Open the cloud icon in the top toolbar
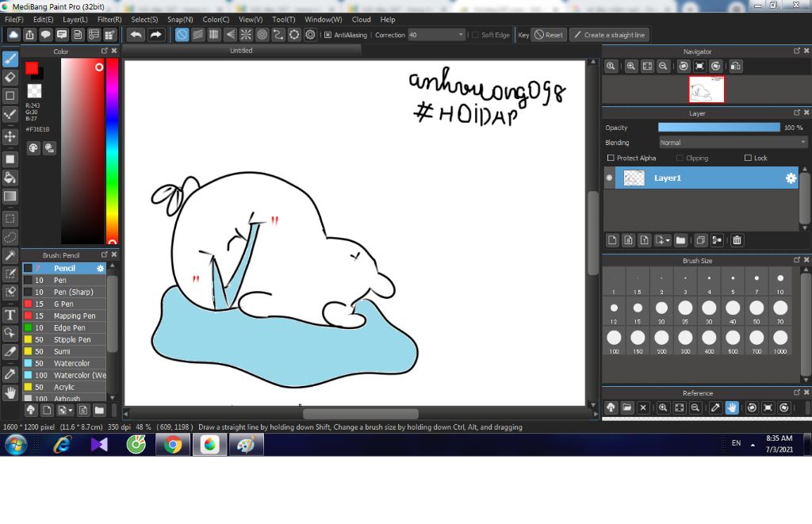Viewport: 812px width, 524px height. tap(13, 35)
